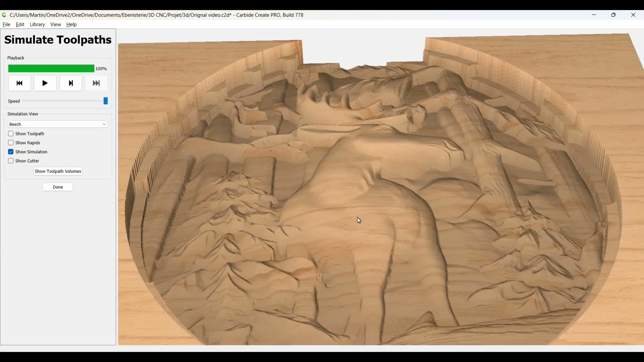This screenshot has width=644, height=362.
Task: Click the Carbide Create app icon in title bar
Action: [x=4, y=15]
